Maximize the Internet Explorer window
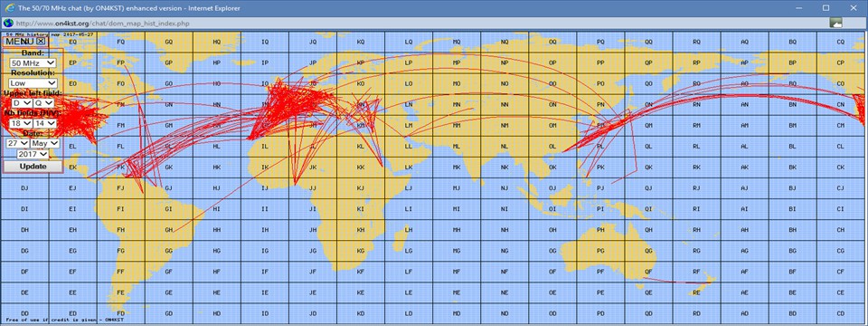Viewport: 868px width, 326px height. point(826,8)
